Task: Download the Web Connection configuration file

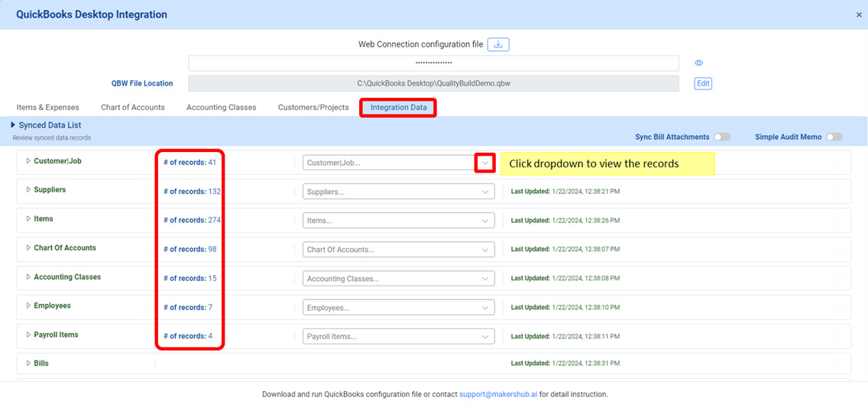Action: [498, 44]
